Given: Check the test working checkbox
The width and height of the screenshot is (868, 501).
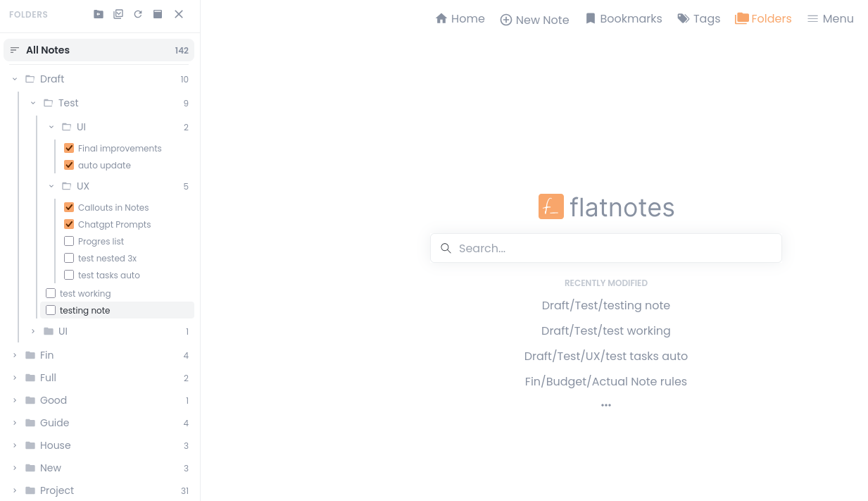Looking at the screenshot, I should coord(51,293).
